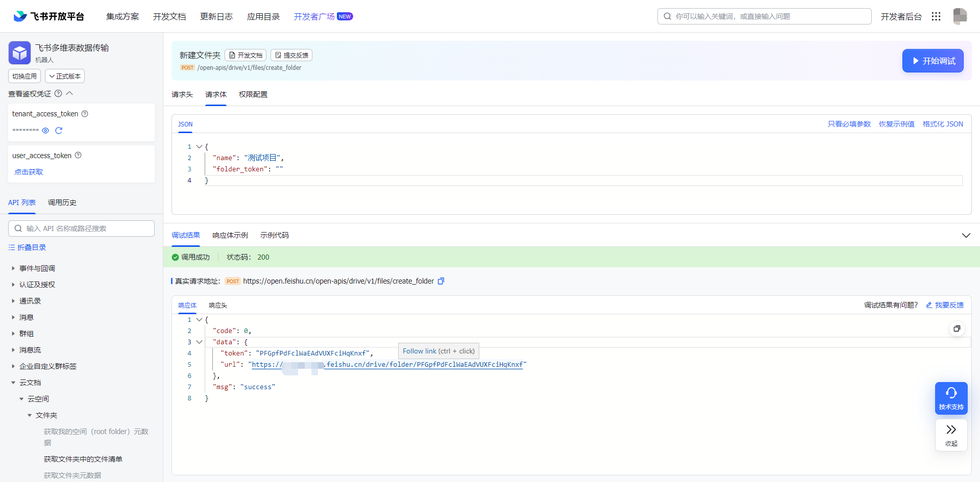Click the Bitable data transfer app icon
980x482 pixels.
(20, 53)
